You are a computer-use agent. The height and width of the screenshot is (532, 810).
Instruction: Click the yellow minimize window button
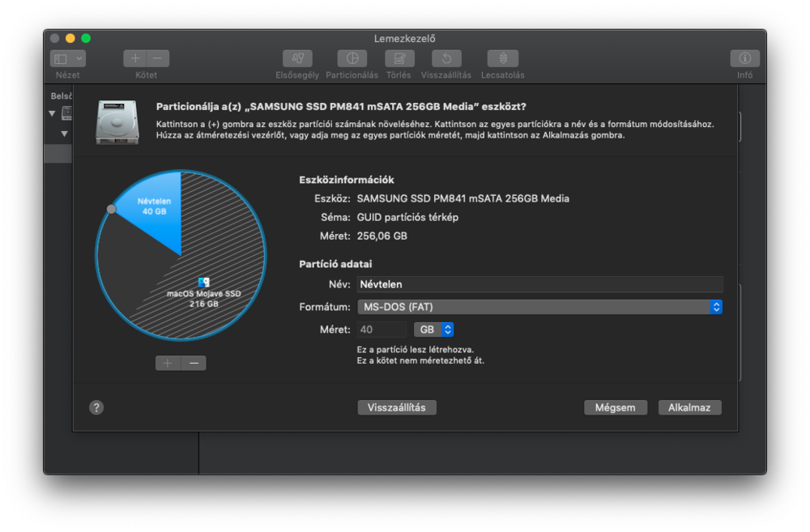[70, 38]
